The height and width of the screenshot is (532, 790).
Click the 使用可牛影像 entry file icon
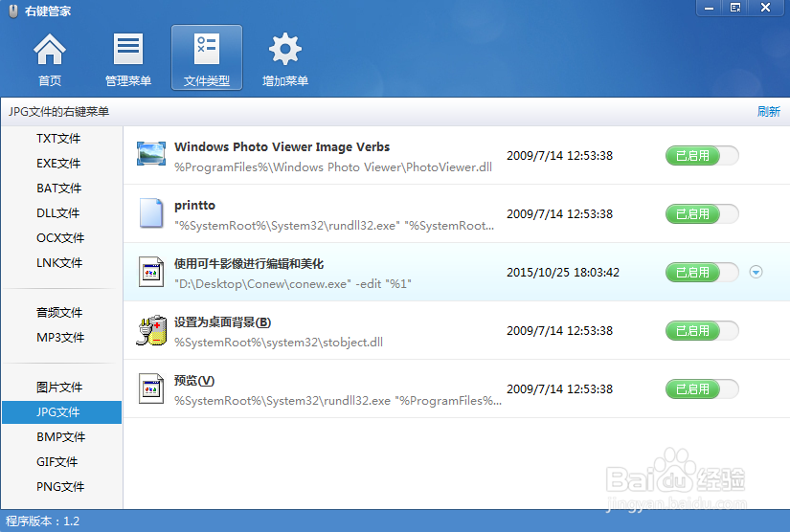(x=151, y=272)
